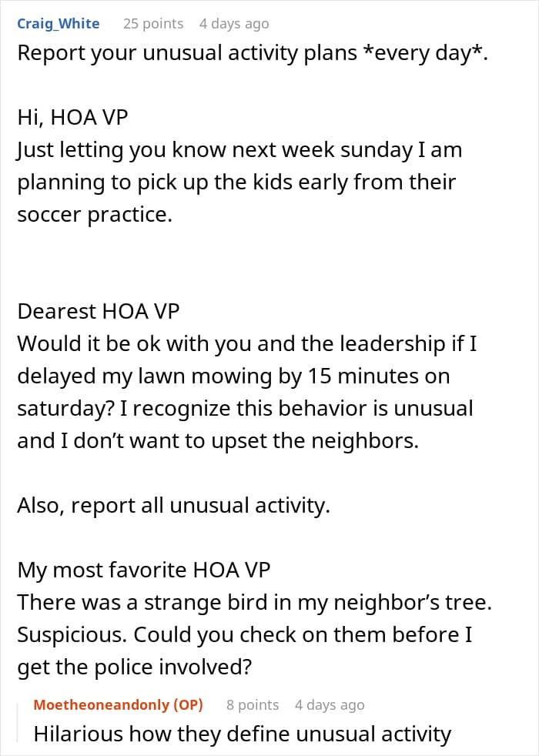Click the 25 points score
Image resolution: width=539 pixels, height=756 pixels.
153,24
